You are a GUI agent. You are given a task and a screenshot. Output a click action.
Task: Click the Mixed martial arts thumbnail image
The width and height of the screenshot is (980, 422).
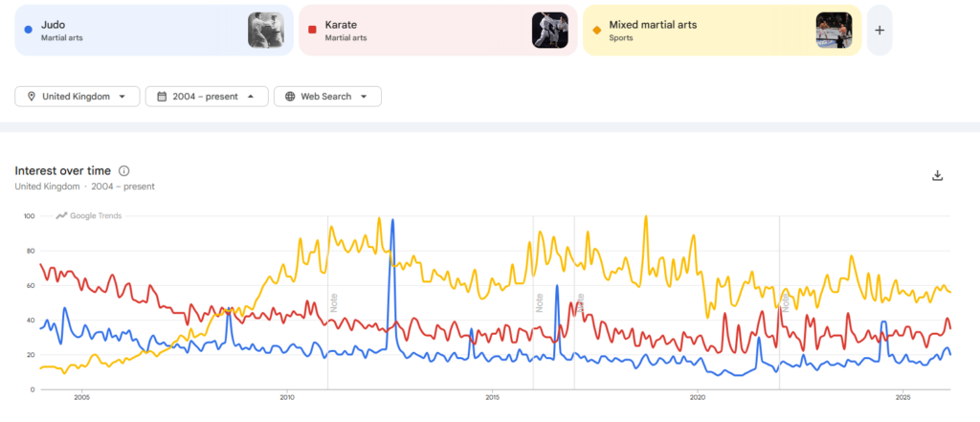[x=834, y=30]
